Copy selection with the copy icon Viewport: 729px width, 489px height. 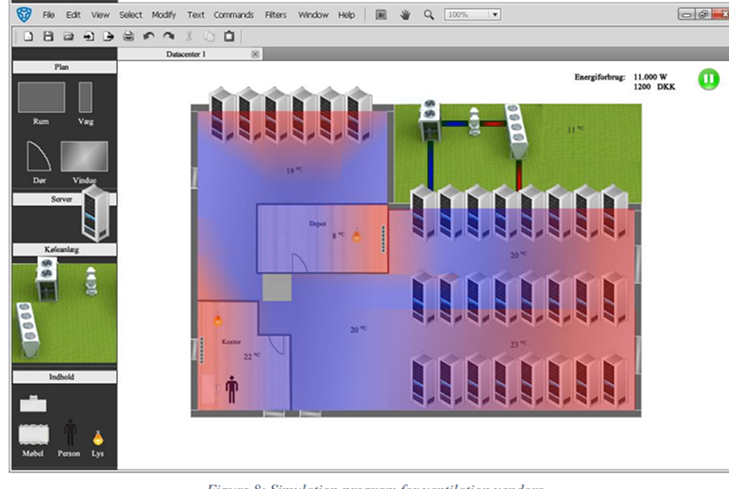point(209,36)
